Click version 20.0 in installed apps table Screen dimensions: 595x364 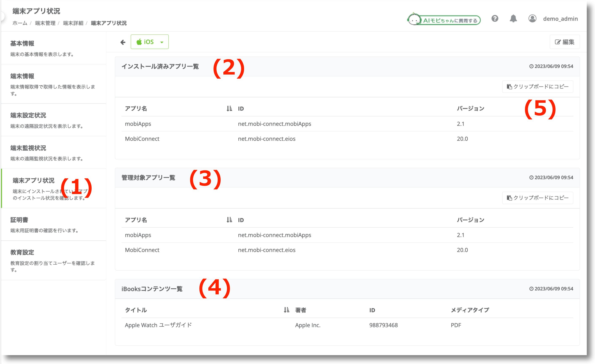pyautogui.click(x=462, y=139)
